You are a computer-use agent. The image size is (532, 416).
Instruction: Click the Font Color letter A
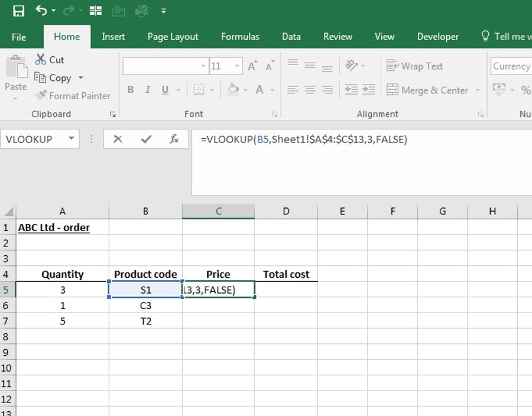pyautogui.click(x=259, y=90)
